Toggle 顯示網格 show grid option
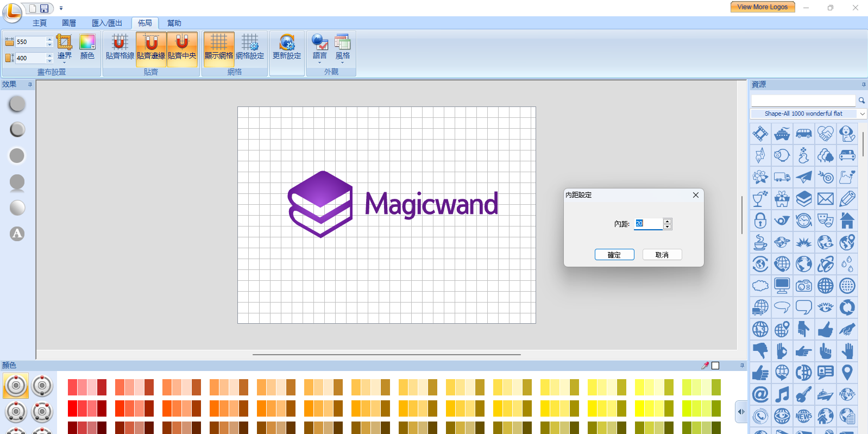Screen dimensions: 868x434 pyautogui.click(x=219, y=47)
